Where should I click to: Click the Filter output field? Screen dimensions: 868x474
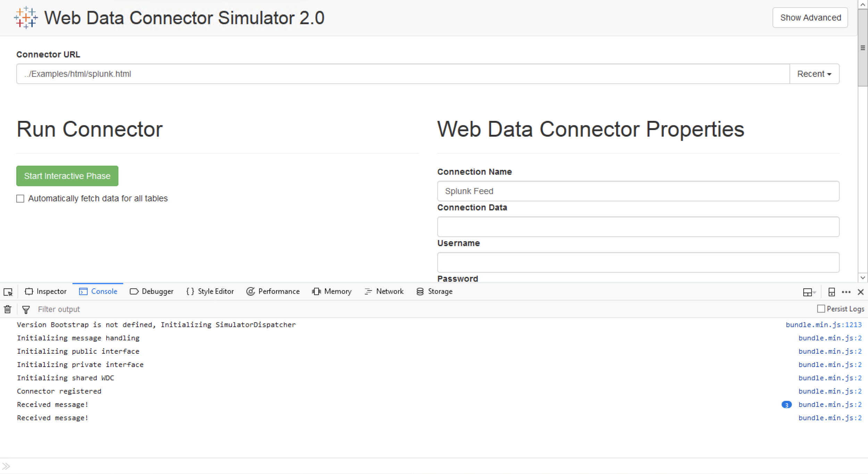coord(424,309)
